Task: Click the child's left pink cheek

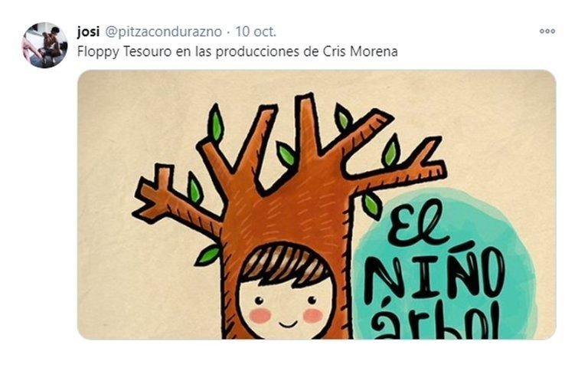Action: [x=260, y=315]
